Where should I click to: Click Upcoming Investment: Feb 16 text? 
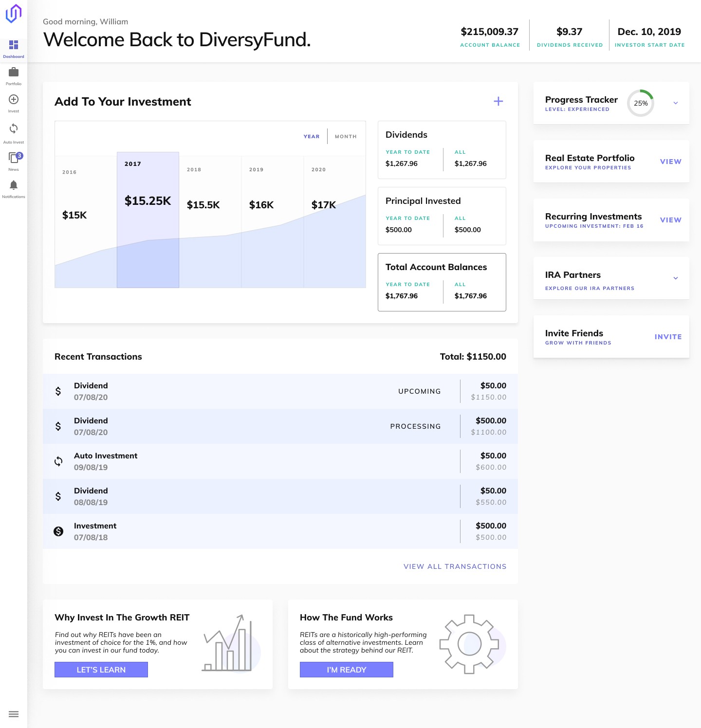pos(594,226)
